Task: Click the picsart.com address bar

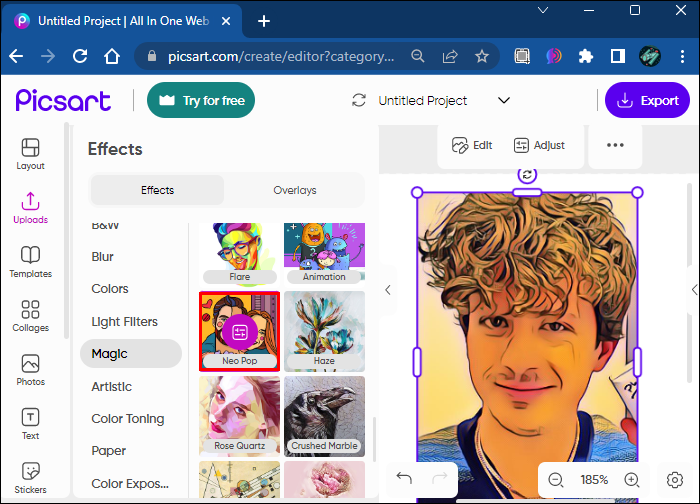Action: [x=281, y=56]
